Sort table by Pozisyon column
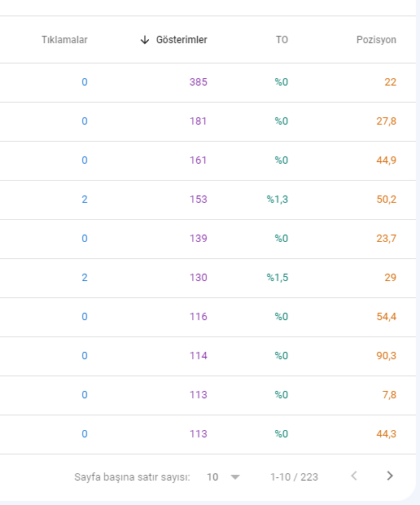This screenshot has width=420, height=505. tap(376, 40)
